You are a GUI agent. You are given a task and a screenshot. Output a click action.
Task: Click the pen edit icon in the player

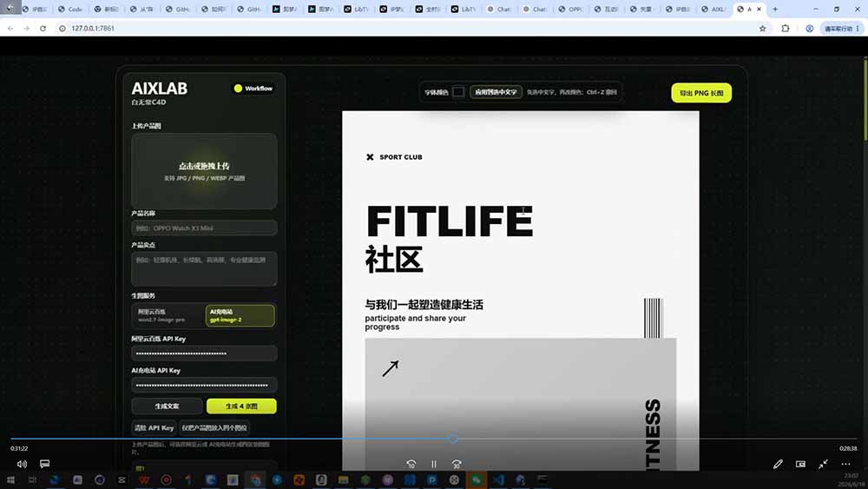pyautogui.click(x=778, y=464)
